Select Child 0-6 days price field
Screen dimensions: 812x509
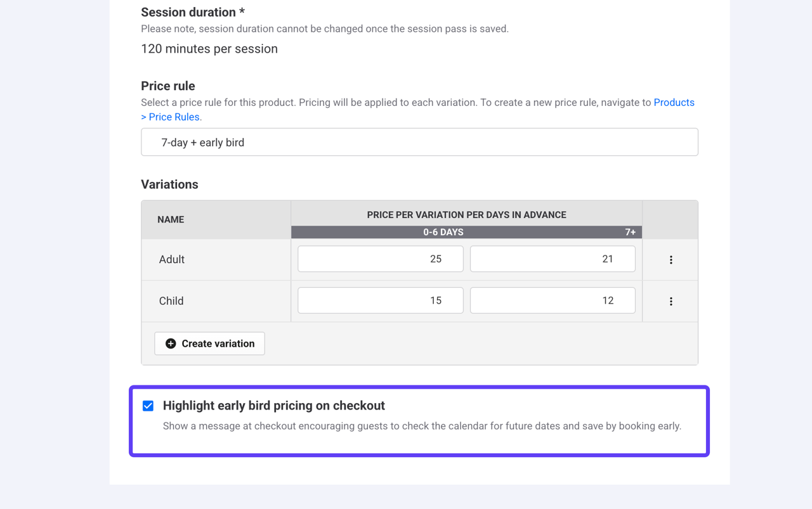[x=380, y=301]
